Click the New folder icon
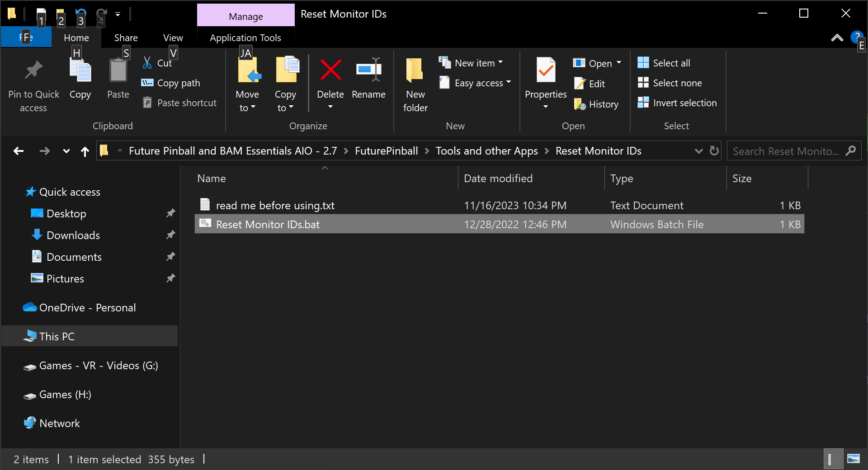The height and width of the screenshot is (470, 868). pyautogui.click(x=415, y=71)
